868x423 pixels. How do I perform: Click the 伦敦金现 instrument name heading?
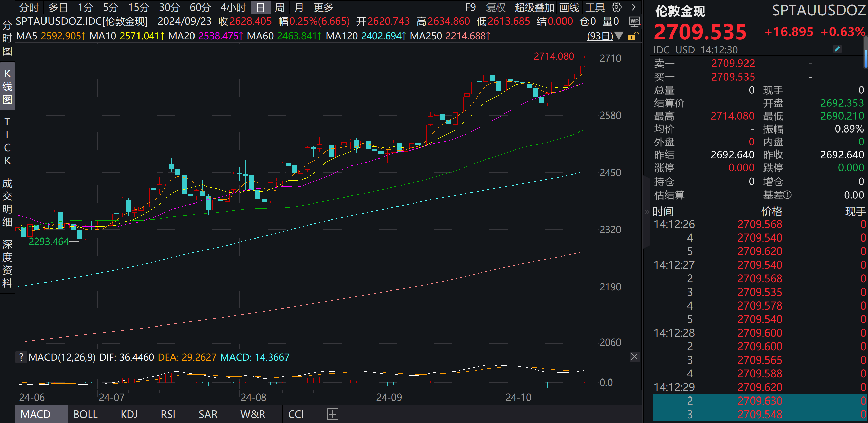[x=680, y=11]
